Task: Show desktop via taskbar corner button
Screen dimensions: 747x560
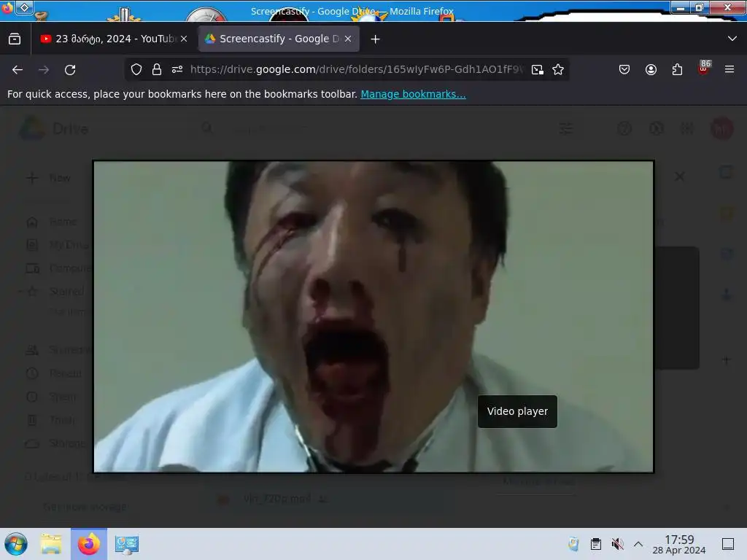Action: coord(728,544)
